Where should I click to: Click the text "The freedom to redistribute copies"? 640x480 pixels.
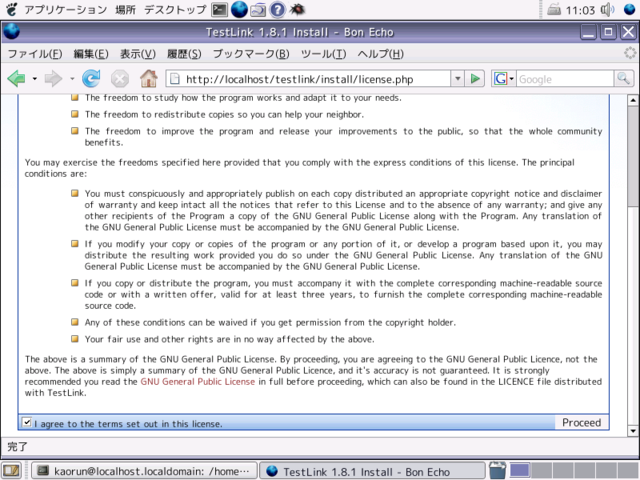[160, 115]
